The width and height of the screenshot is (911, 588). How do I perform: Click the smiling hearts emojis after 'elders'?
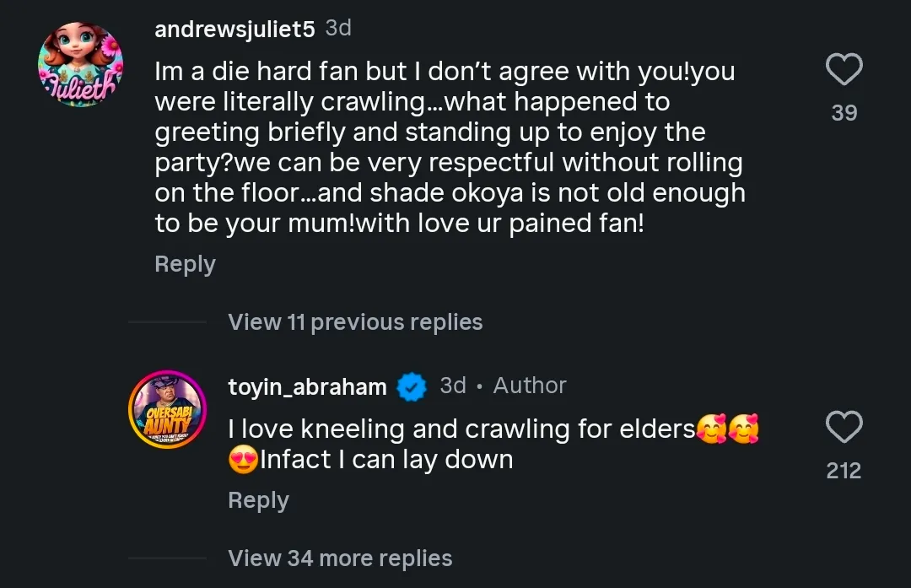click(727, 429)
